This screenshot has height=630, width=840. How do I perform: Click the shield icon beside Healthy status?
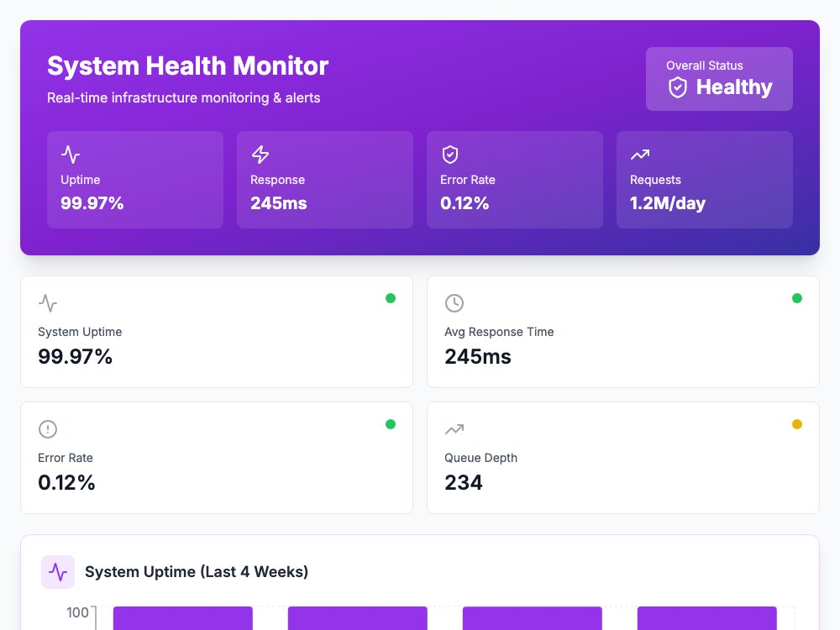coord(678,87)
